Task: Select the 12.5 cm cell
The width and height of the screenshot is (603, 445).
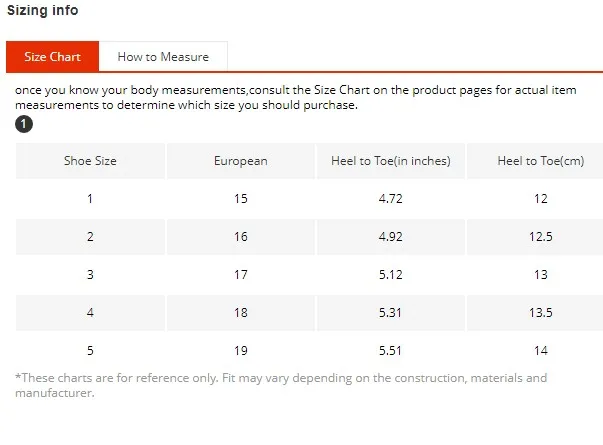Action: pos(540,237)
